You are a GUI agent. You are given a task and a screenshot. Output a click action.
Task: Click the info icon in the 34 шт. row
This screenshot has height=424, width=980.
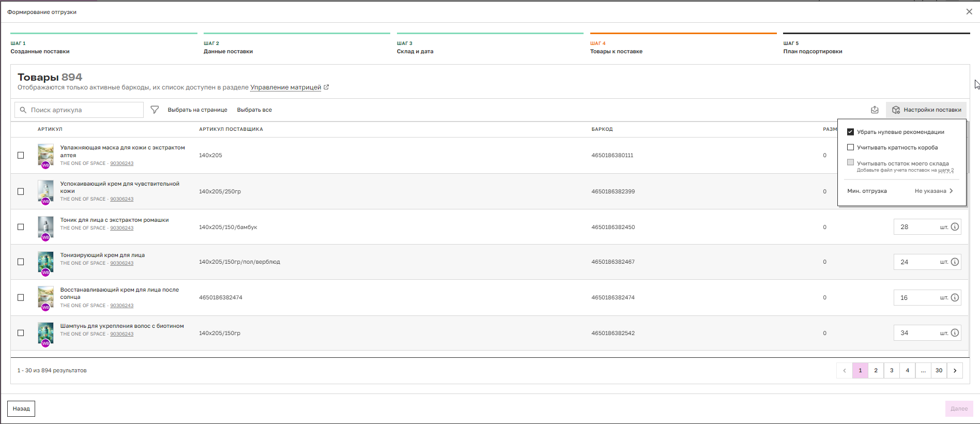(955, 332)
